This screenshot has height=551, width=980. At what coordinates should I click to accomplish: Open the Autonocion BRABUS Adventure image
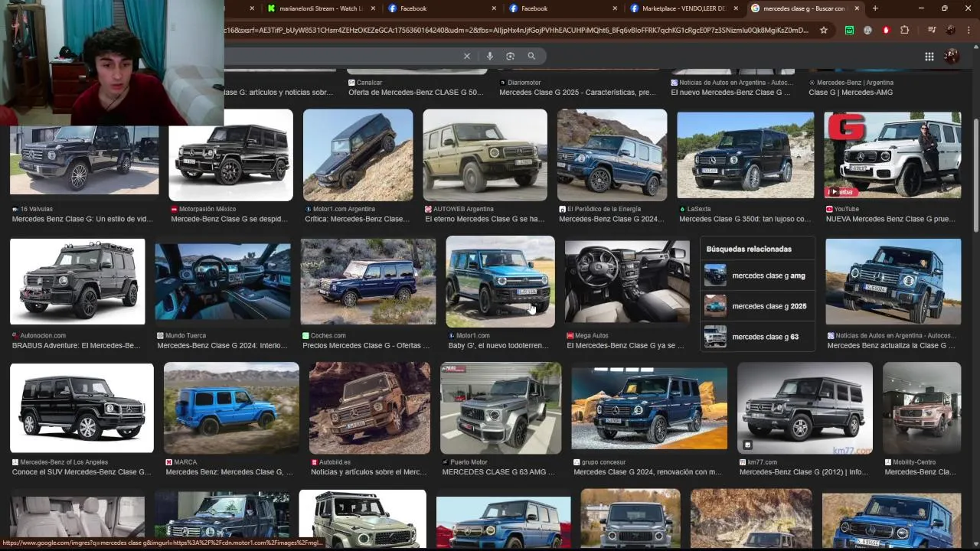tap(77, 282)
